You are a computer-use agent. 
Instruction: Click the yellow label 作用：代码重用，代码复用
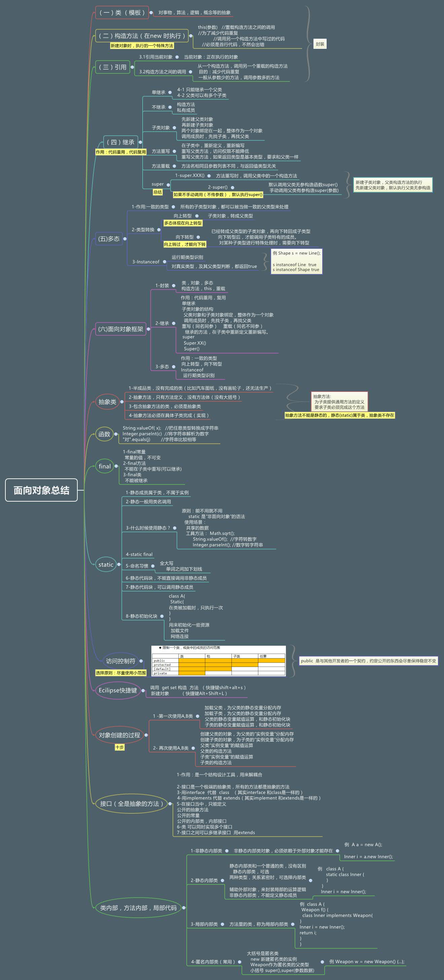click(121, 152)
